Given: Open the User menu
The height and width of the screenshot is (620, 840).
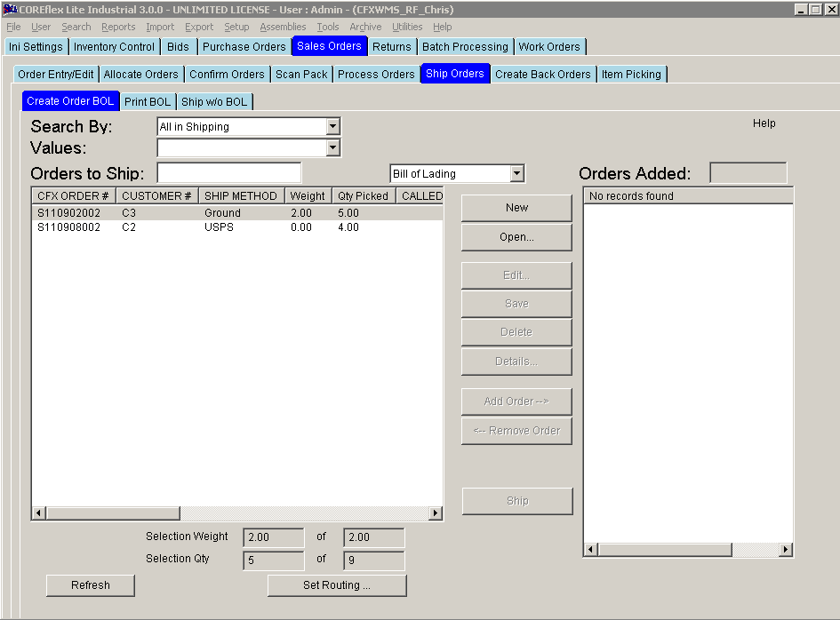Looking at the screenshot, I should [x=41, y=27].
